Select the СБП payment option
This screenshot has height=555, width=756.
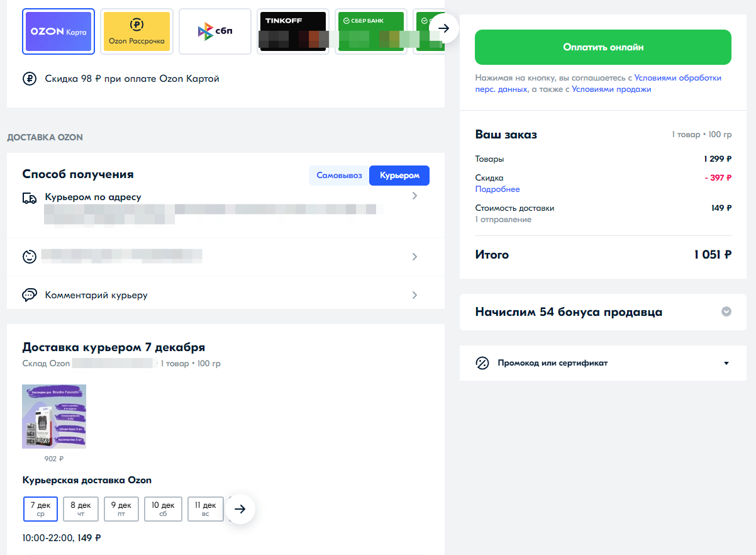pos(215,31)
